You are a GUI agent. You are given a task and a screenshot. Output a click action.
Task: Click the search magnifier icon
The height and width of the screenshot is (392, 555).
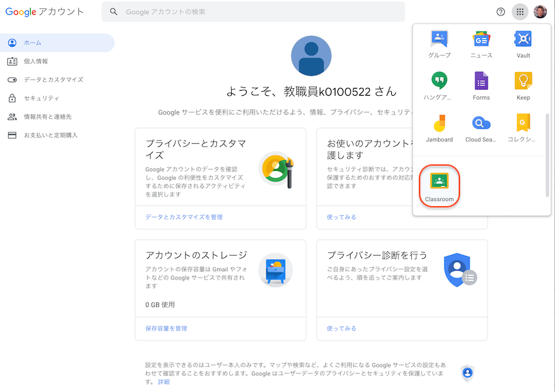(x=113, y=12)
